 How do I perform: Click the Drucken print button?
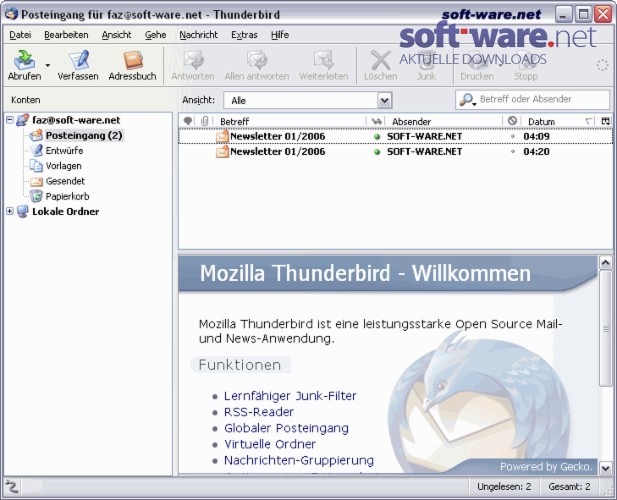pos(477,66)
